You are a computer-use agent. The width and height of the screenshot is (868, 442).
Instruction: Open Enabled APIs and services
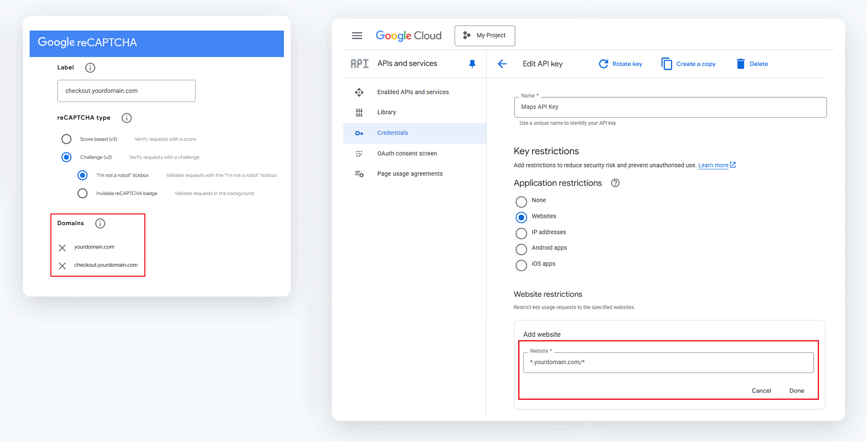[413, 92]
